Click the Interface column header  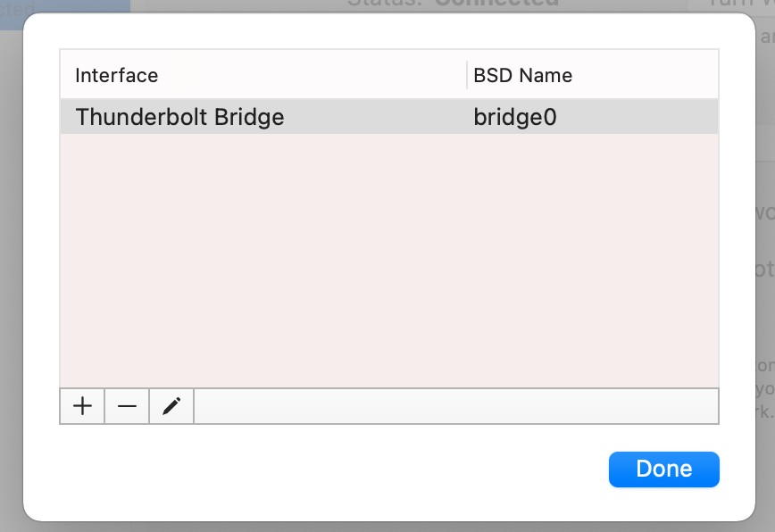click(x=117, y=76)
